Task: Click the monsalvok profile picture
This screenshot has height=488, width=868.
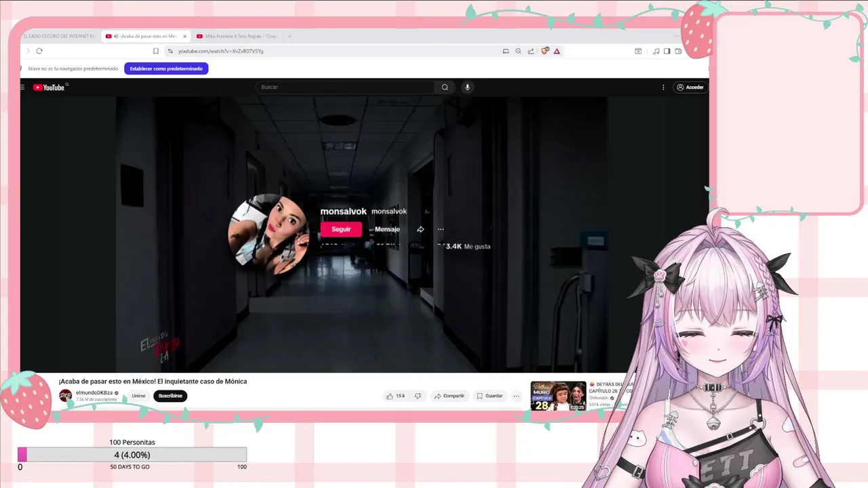Action: 270,235
